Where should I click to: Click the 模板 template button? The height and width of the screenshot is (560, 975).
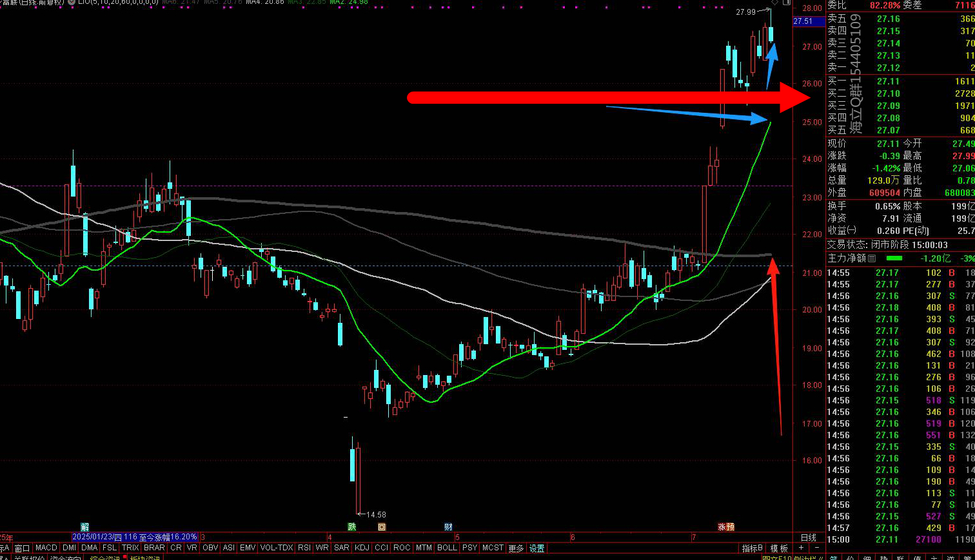780,548
